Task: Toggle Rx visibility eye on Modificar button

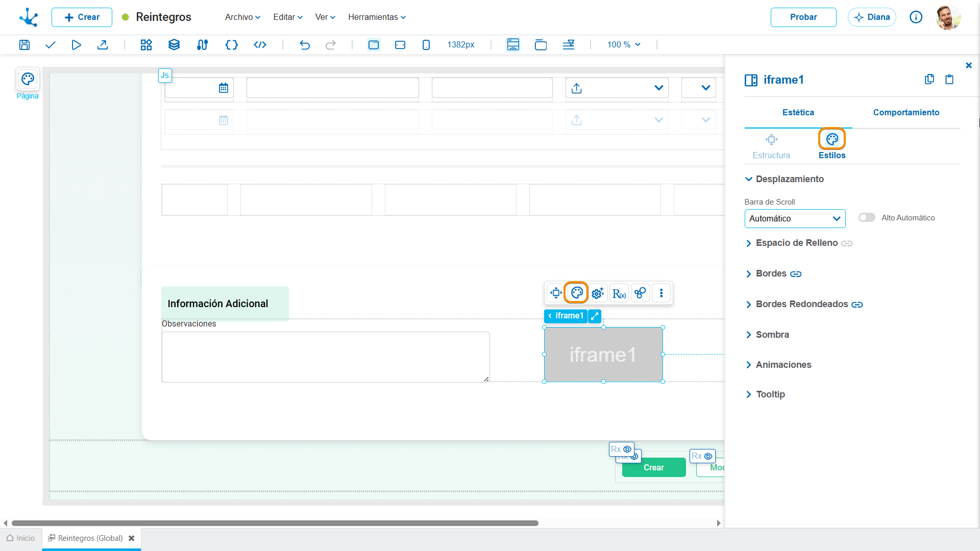Action: point(708,456)
